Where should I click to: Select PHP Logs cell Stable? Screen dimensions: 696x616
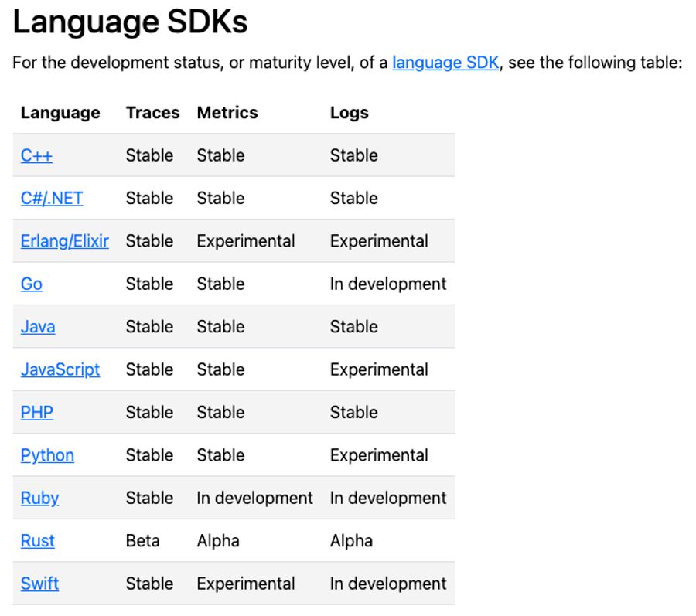tap(353, 413)
